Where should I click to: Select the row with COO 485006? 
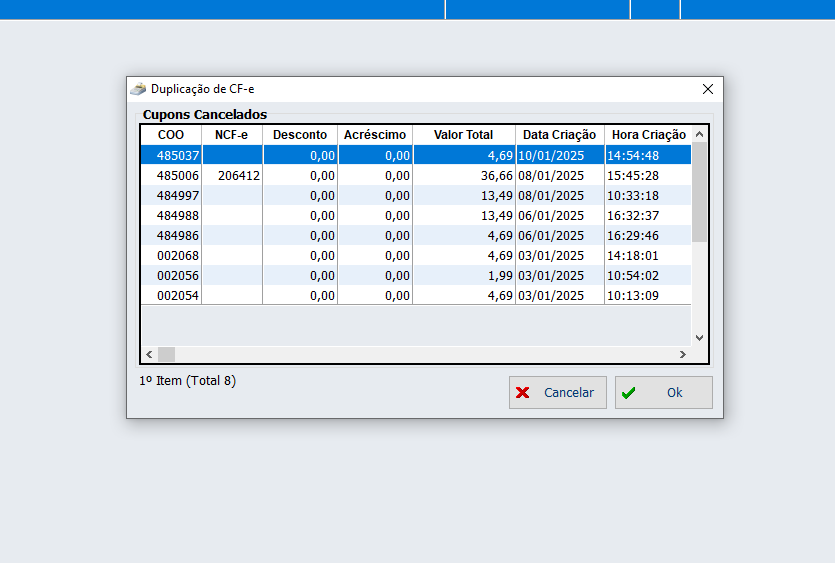click(x=178, y=176)
